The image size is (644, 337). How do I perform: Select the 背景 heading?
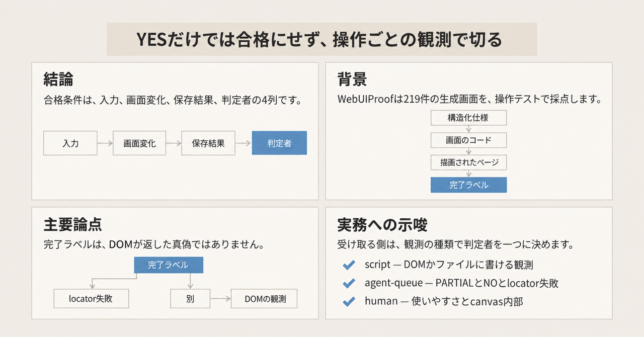352,79
